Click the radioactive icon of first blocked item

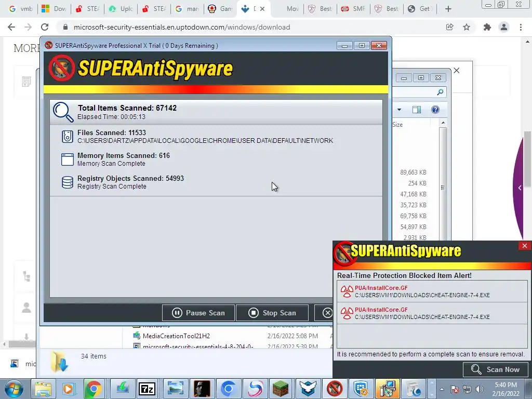click(347, 291)
